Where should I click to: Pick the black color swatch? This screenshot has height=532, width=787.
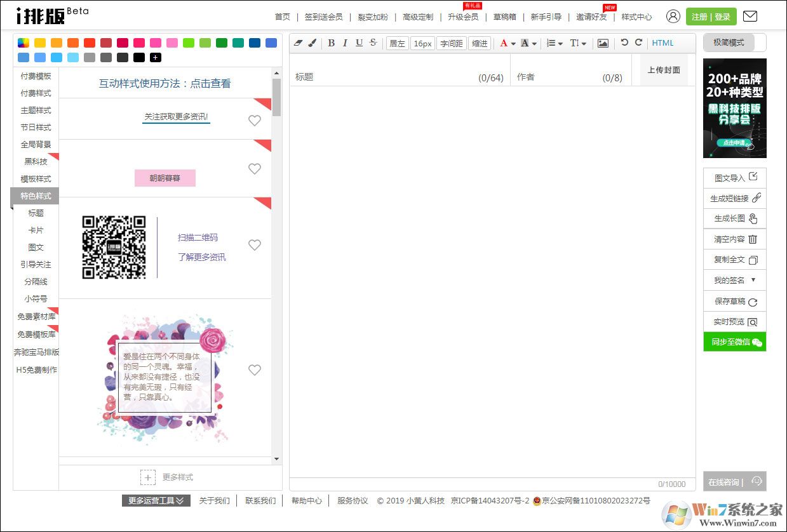tap(139, 58)
